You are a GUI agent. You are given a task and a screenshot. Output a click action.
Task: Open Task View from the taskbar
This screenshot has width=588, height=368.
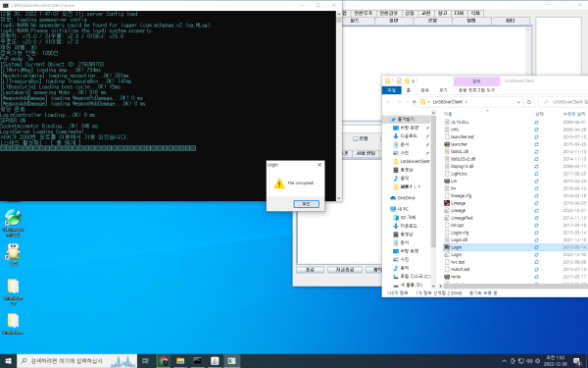(x=145, y=361)
